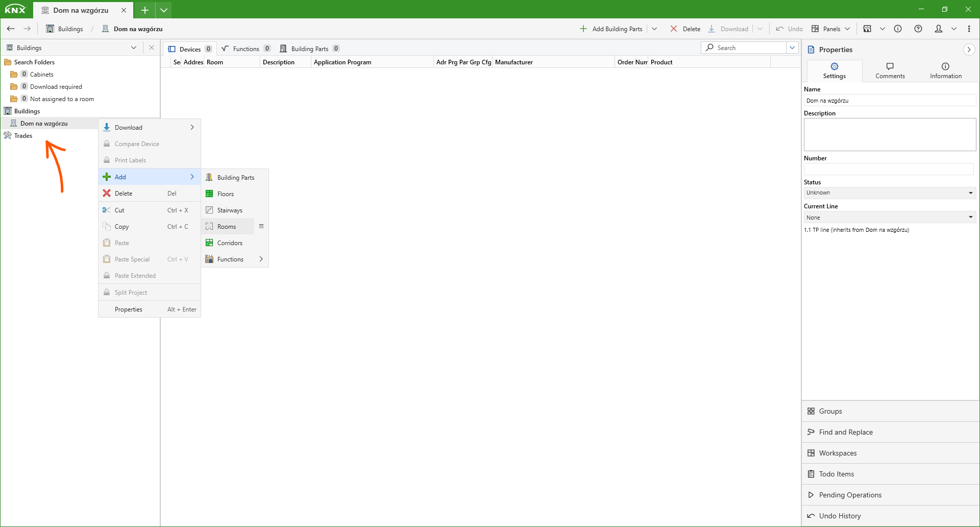Open the Comments properties tab
Screen dimensions: 980x527
pos(890,71)
